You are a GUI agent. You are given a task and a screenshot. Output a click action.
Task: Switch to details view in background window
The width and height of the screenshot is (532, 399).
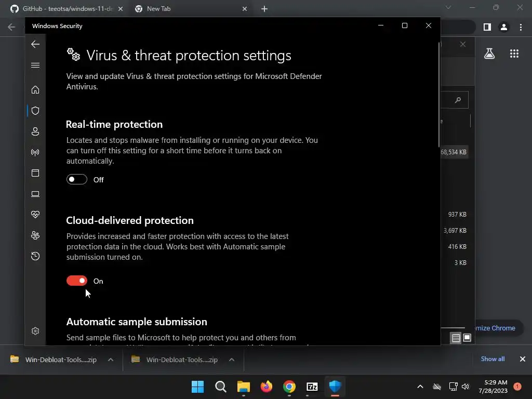[456, 338]
